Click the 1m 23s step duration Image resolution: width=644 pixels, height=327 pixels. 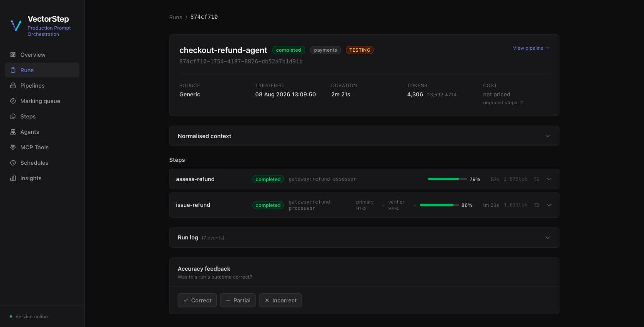pos(491,205)
